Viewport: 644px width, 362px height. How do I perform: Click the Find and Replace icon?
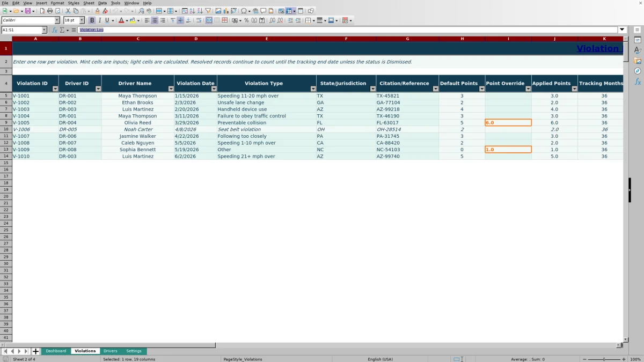141,11
